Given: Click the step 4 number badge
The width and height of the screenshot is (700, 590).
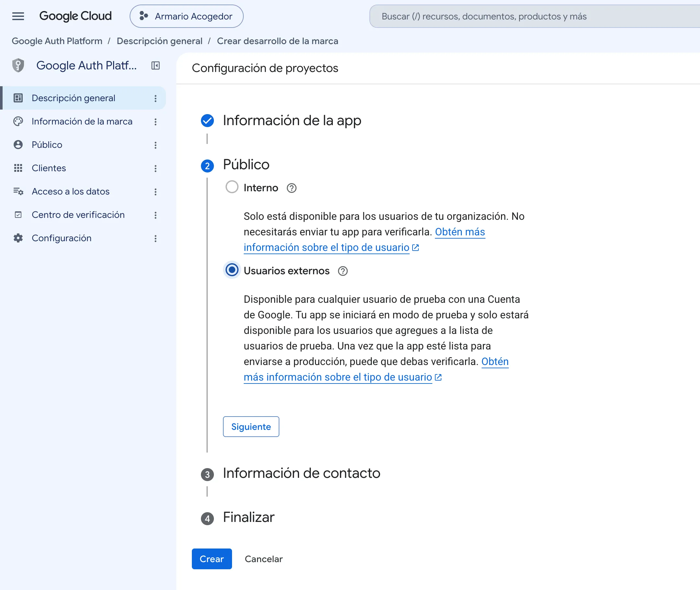Looking at the screenshot, I should [207, 519].
